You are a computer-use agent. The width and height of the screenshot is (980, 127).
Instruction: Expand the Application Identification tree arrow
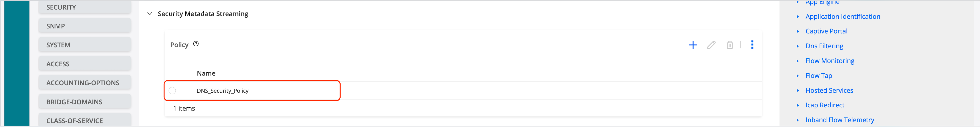798,16
